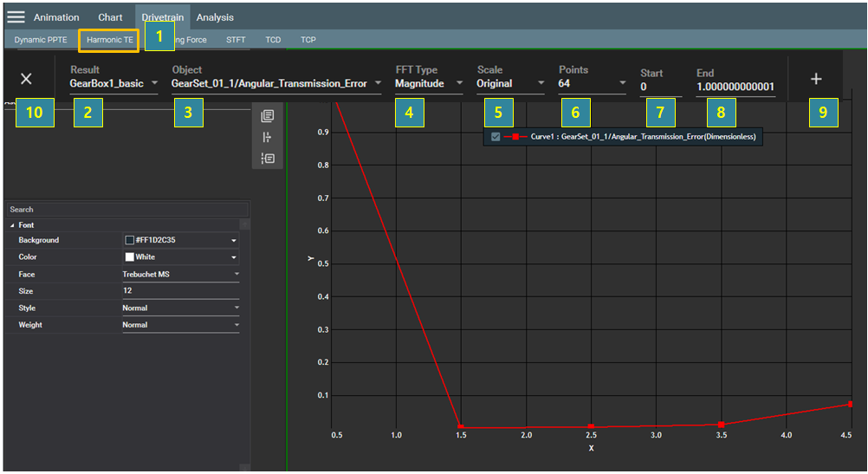The image size is (868, 474).
Task: Toggle Curve1 visibility checkbox in legend
Action: (x=495, y=137)
